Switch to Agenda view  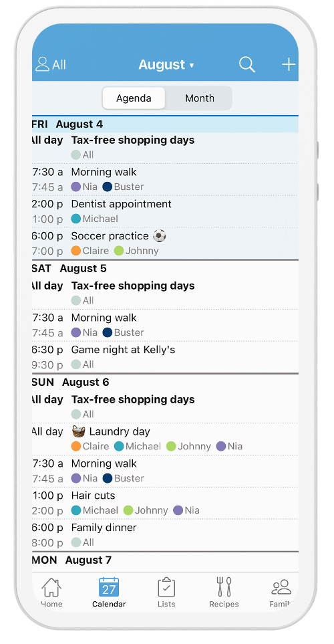[x=134, y=98]
